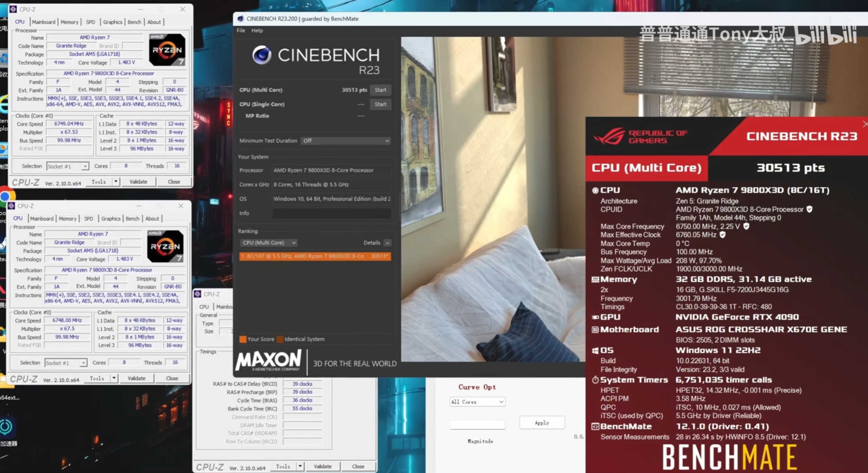Click the verified shield icon beside CPUID value
The image size is (868, 473).
(809, 210)
